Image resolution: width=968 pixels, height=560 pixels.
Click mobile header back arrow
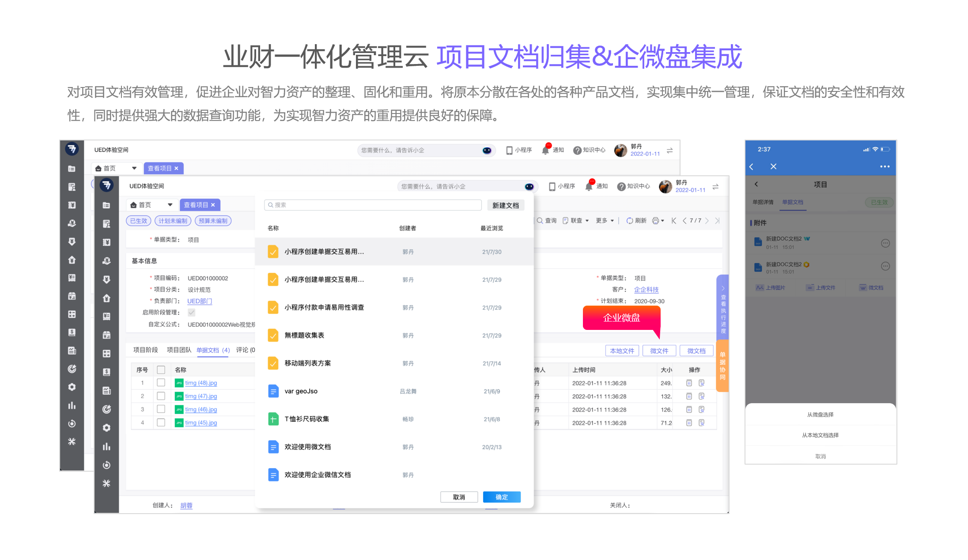coord(751,166)
